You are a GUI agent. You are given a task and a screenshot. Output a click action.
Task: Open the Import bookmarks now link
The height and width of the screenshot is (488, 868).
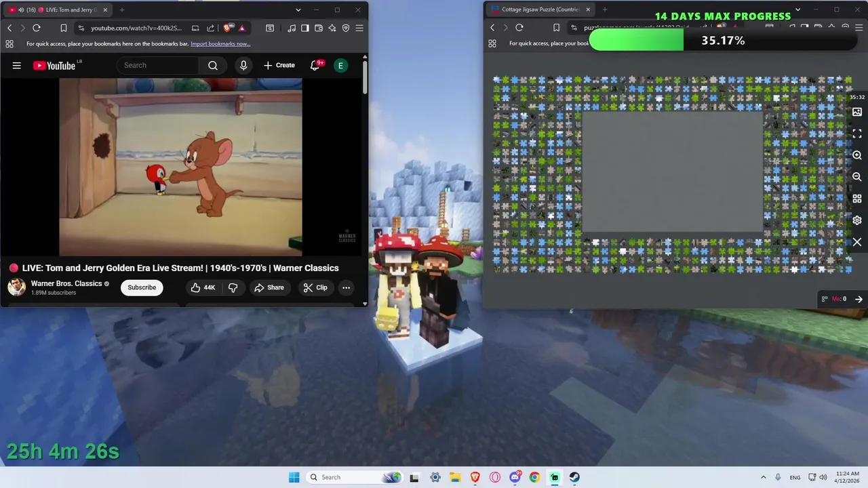click(220, 44)
